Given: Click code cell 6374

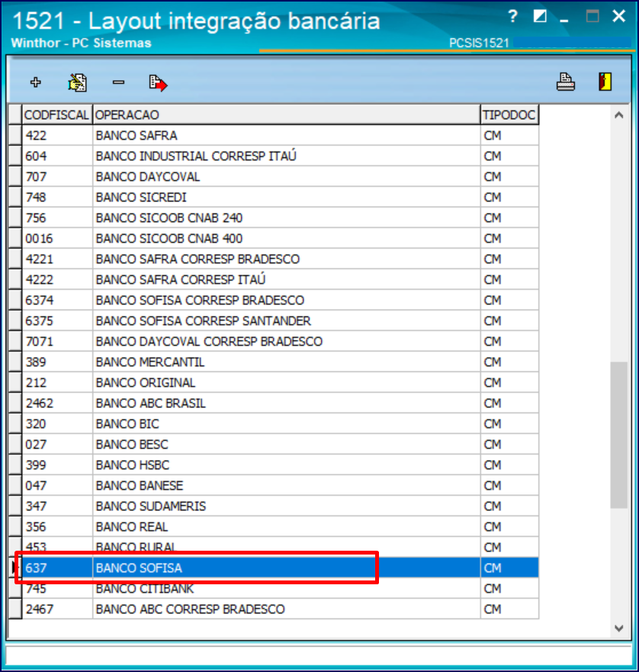Looking at the screenshot, I should [57, 300].
